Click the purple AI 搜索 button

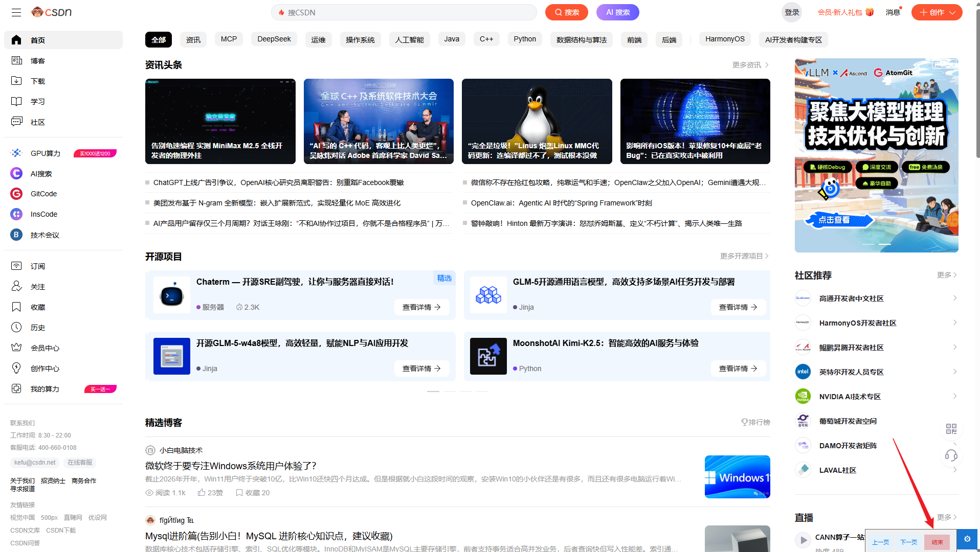tap(618, 12)
